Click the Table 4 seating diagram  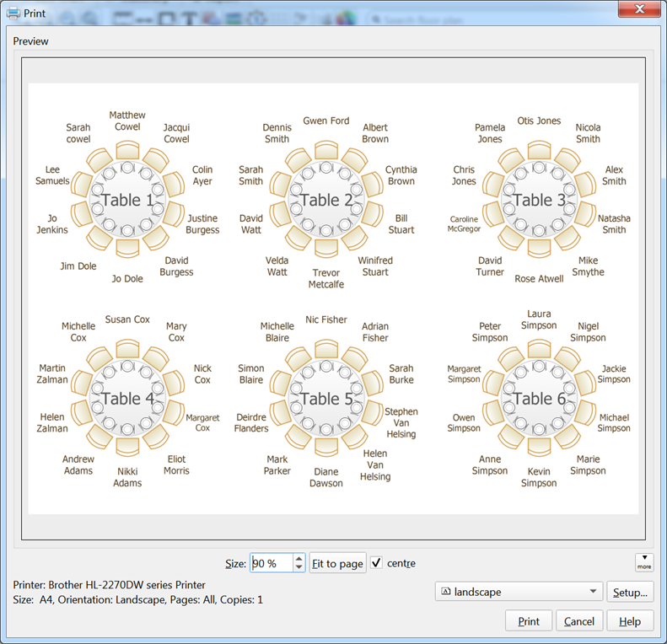pyautogui.click(x=127, y=399)
